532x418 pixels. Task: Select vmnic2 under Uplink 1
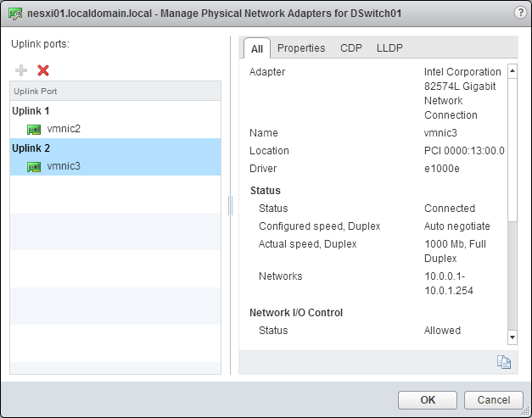click(115, 129)
